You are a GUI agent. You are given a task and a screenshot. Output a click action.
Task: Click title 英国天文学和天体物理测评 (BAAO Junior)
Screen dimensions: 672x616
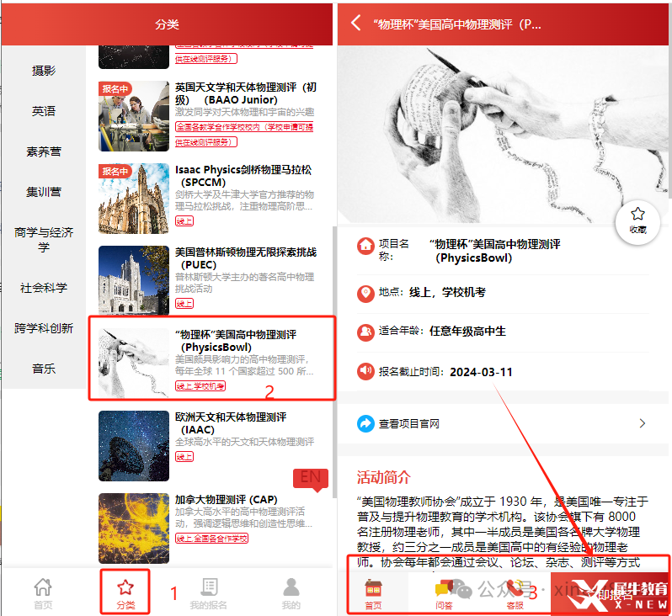[246, 93]
